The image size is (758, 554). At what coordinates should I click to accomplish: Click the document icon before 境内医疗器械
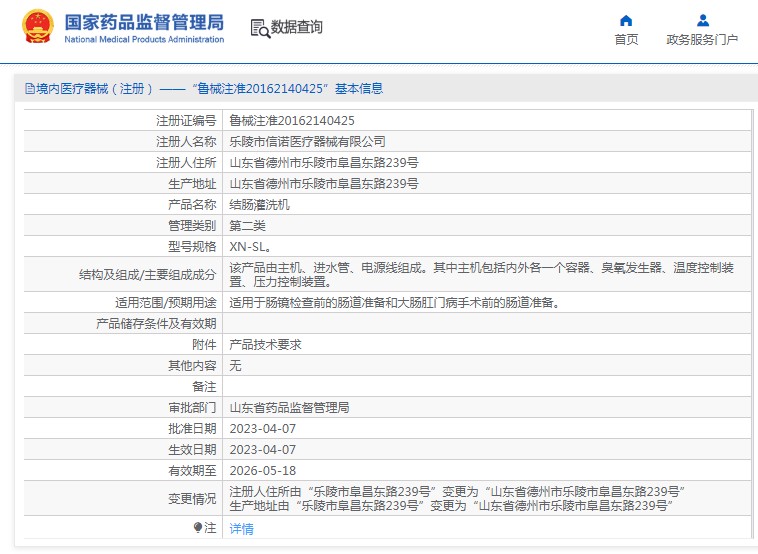[29, 88]
